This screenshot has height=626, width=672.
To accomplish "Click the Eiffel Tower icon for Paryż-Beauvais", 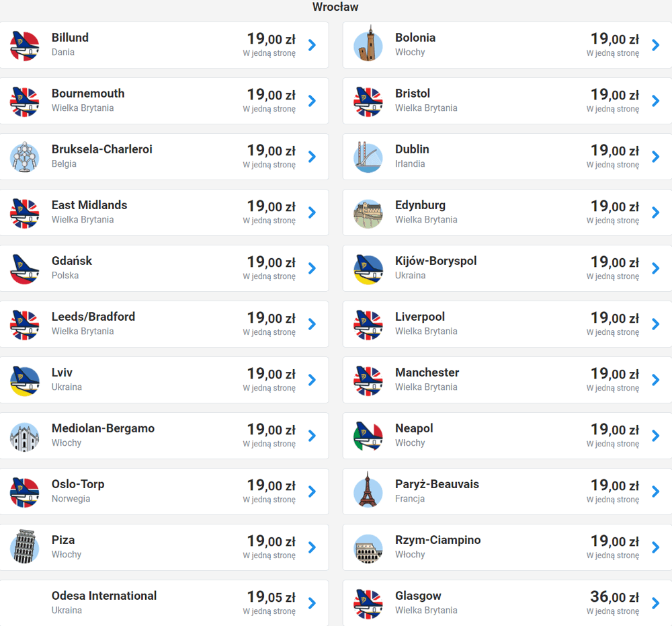I will click(368, 492).
